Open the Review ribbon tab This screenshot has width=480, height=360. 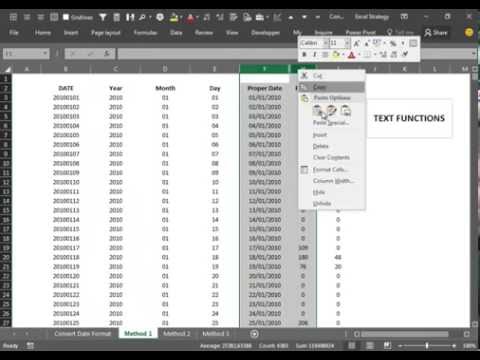[x=204, y=33]
